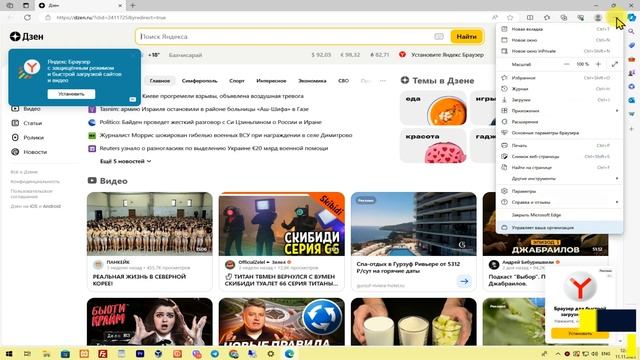Image resolution: width=640 pixels, height=360 pixels.
Task: Click the sidebar search magnifier icon
Action: coord(631,31)
